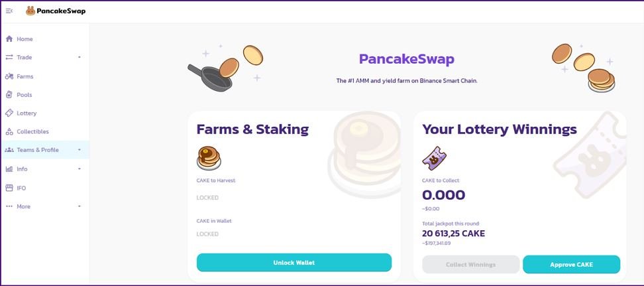Screen dimensions: 644x286
Task: Expand the Teams & Profile dropdown arrow
Action: 80,150
